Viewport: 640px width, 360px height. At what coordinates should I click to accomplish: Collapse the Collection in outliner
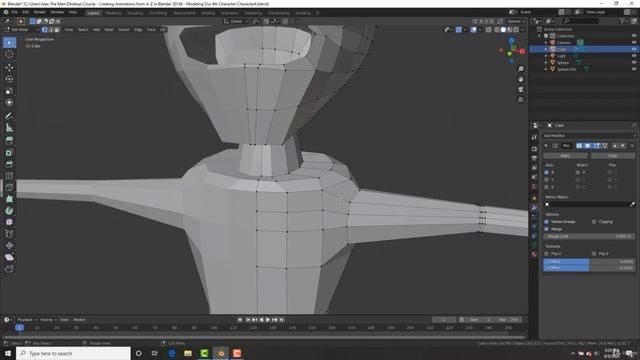pos(540,36)
